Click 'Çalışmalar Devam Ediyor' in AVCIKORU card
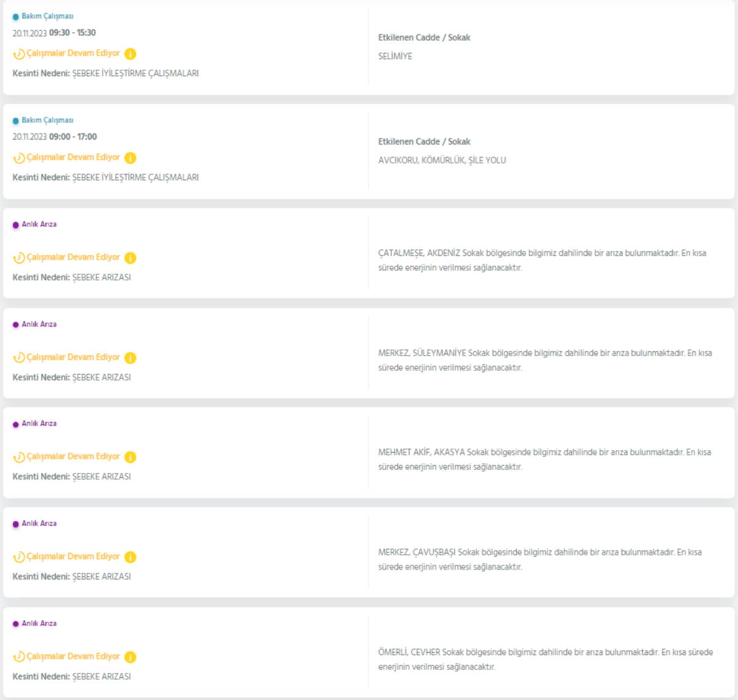The image size is (738, 700). (73, 157)
